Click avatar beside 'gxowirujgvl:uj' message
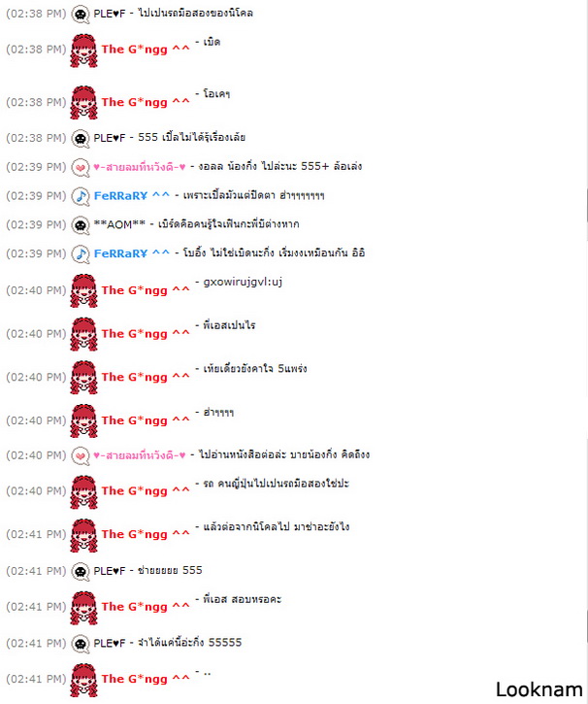 83,290
